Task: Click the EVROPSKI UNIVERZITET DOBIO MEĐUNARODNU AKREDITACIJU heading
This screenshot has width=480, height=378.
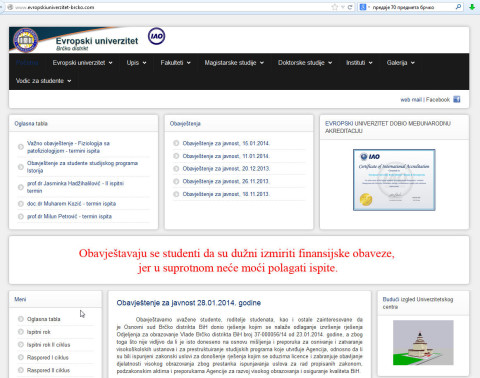Action: coord(388,127)
